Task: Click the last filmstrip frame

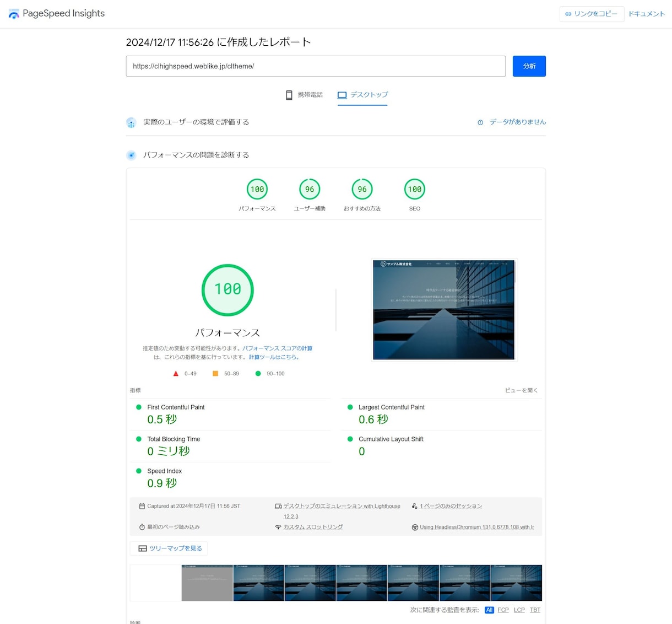Action: (517, 583)
